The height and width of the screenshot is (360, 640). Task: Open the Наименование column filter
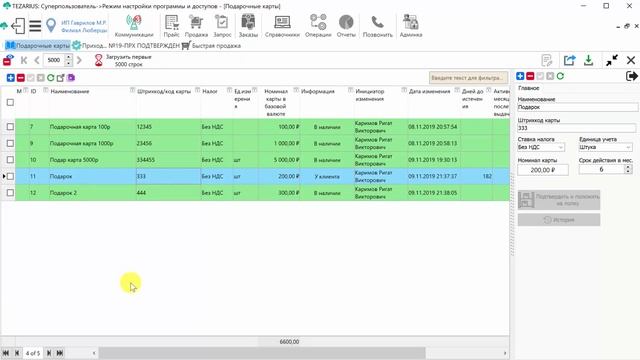pos(132,90)
